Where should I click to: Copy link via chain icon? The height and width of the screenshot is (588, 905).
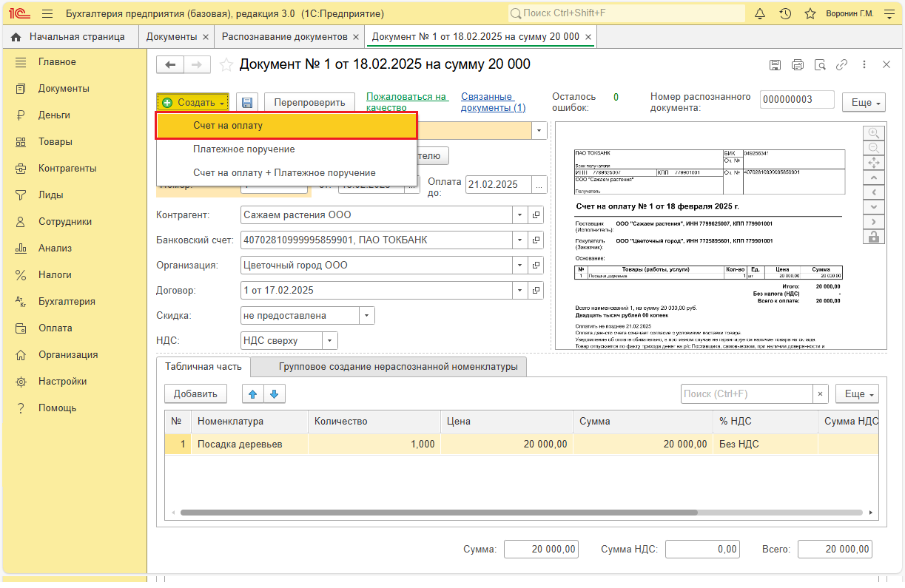coord(841,65)
